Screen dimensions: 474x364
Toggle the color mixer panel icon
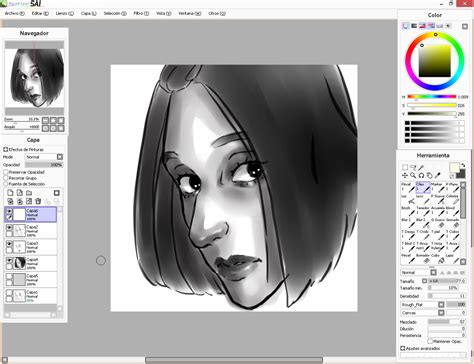coord(431,26)
